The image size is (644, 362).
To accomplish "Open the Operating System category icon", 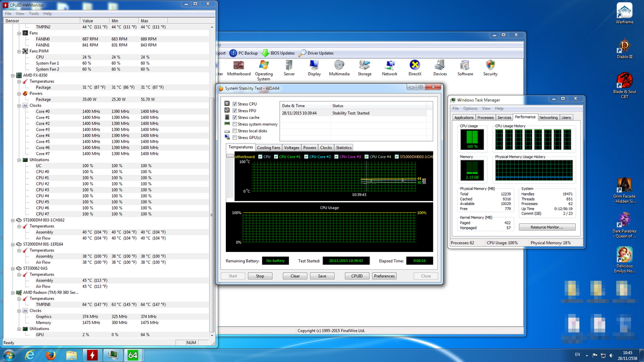I will pos(264,70).
